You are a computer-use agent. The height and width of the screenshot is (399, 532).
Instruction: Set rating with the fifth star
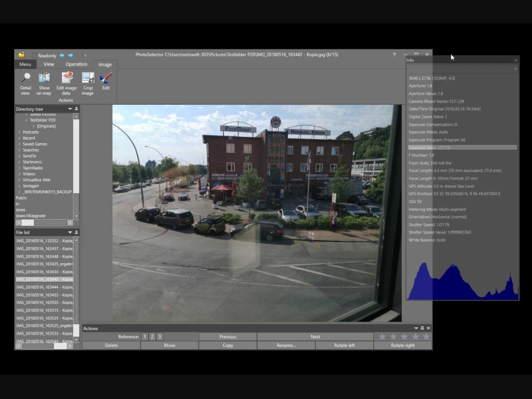click(x=426, y=337)
